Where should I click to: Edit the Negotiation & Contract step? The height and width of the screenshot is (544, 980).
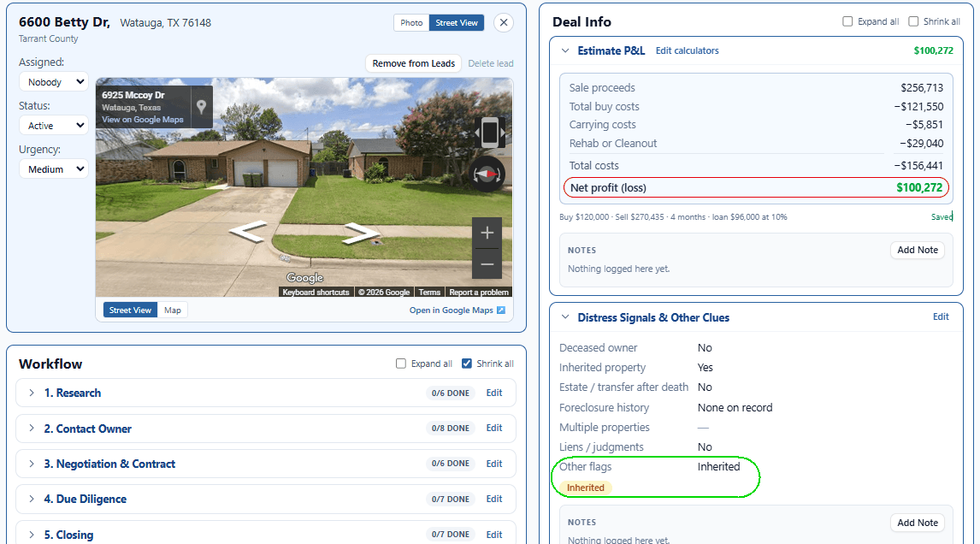(493, 464)
